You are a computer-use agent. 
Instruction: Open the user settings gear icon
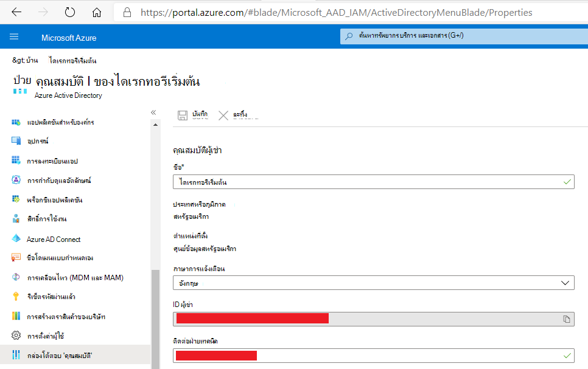coord(16,336)
